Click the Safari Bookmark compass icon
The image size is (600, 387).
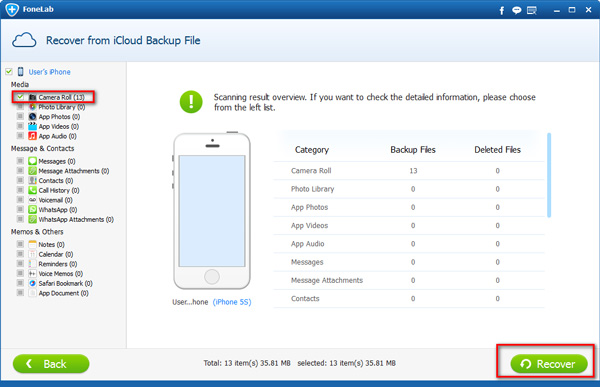(33, 283)
